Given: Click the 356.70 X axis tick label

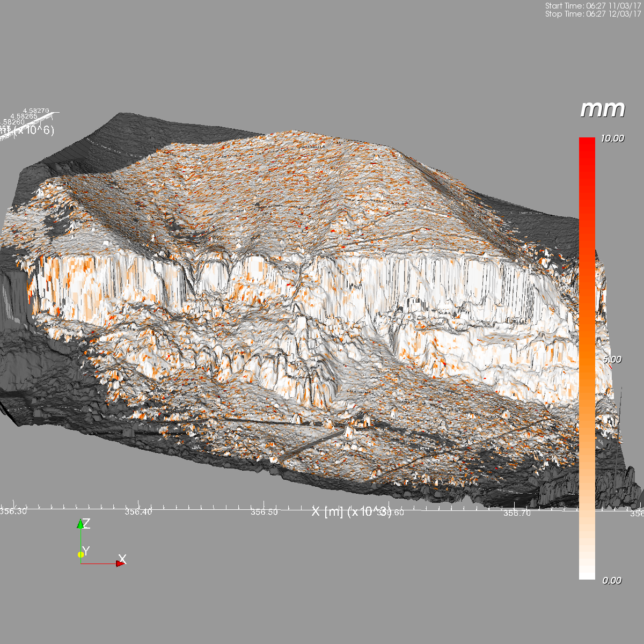Looking at the screenshot, I should 517,513.
